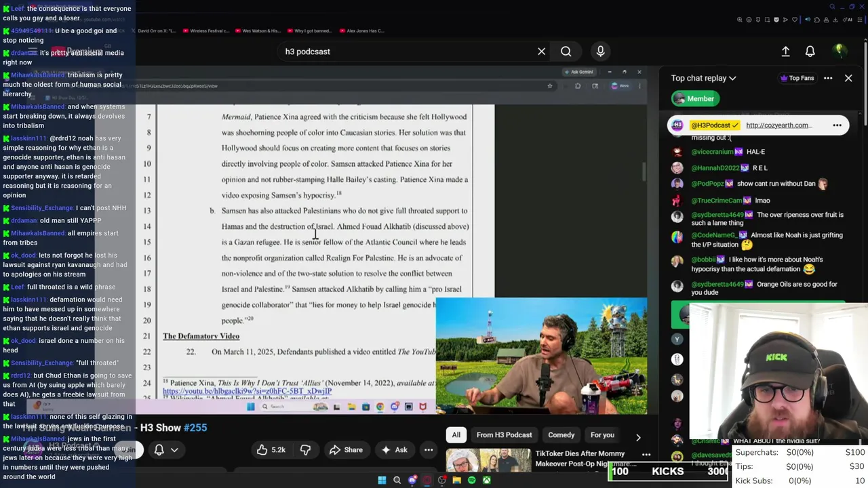Select the All filter chip
This screenshot has width=868, height=488.
(x=456, y=435)
